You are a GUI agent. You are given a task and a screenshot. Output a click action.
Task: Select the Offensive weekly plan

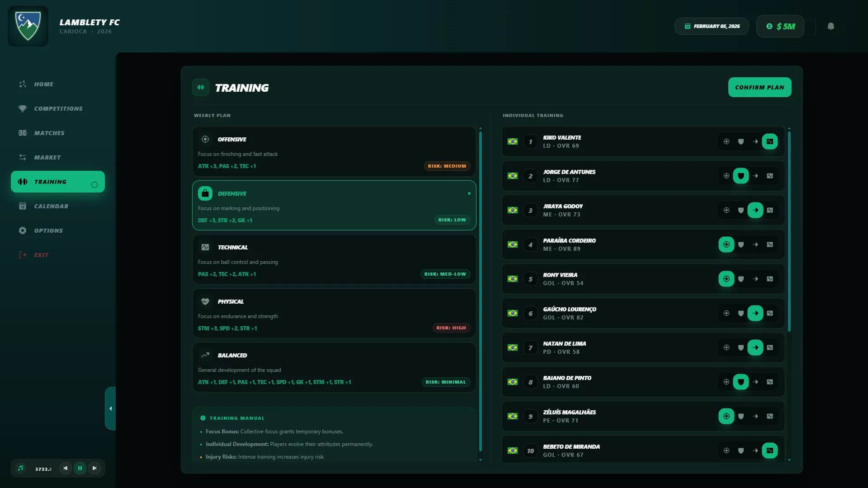tap(334, 151)
